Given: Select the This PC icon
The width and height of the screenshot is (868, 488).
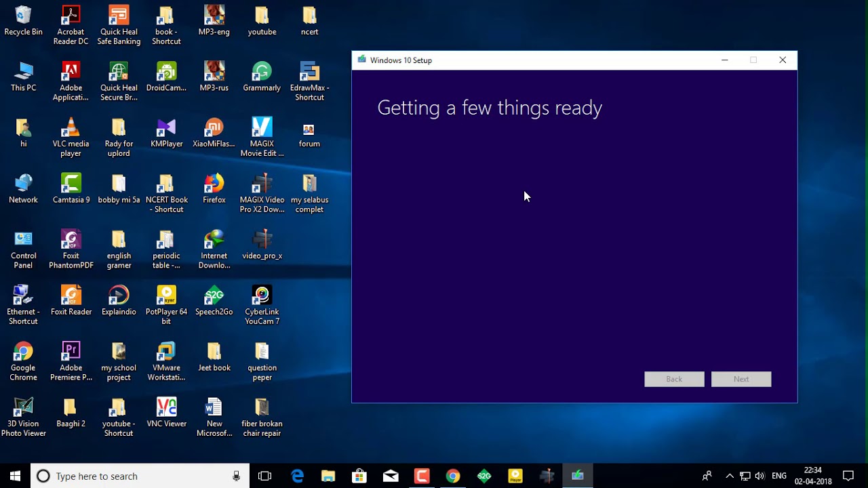Looking at the screenshot, I should click(23, 77).
